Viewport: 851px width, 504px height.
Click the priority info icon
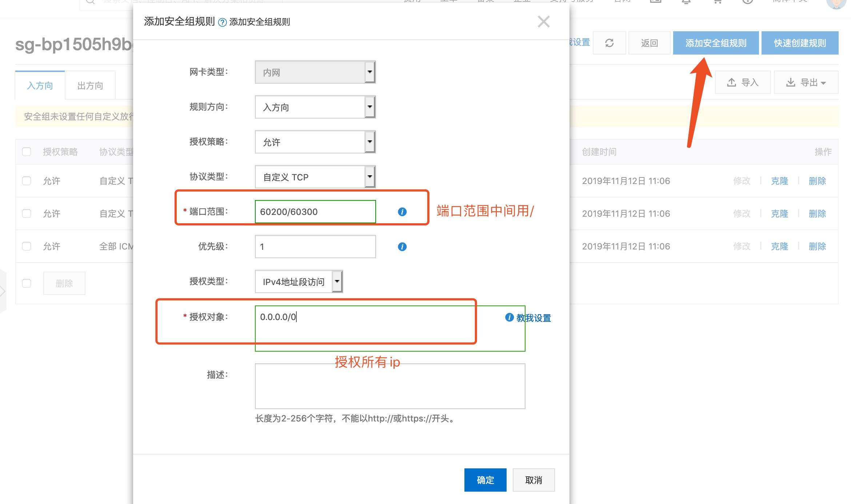[x=402, y=247]
